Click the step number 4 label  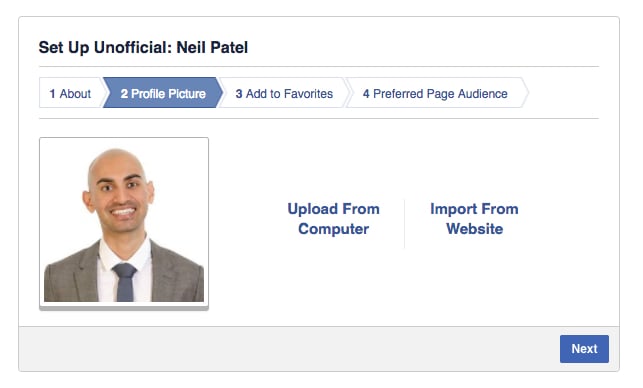pos(366,94)
